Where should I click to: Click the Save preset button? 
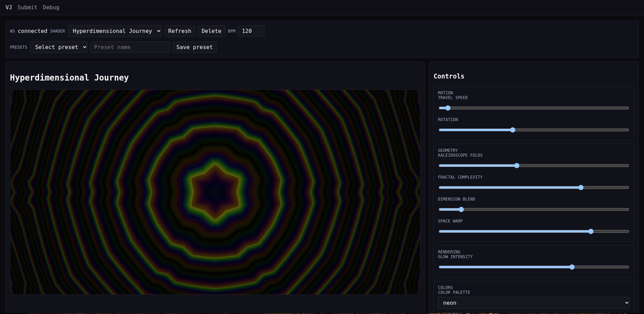pos(194,47)
